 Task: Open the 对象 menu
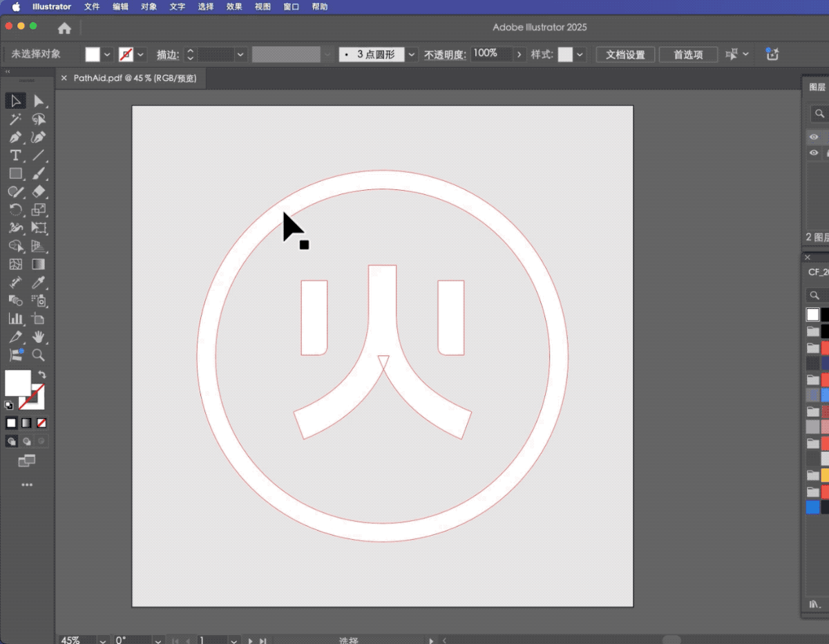(x=149, y=6)
